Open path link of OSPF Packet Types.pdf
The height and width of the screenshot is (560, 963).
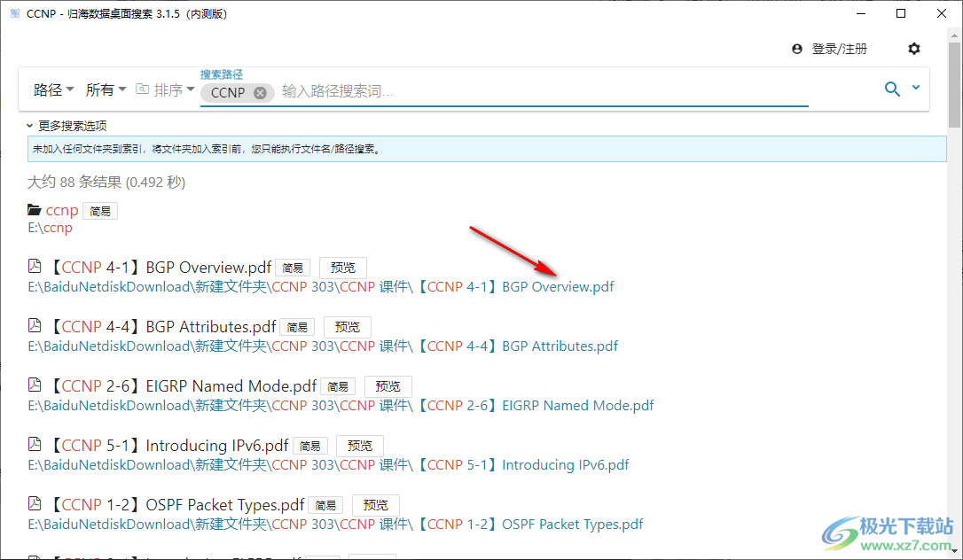click(x=335, y=525)
